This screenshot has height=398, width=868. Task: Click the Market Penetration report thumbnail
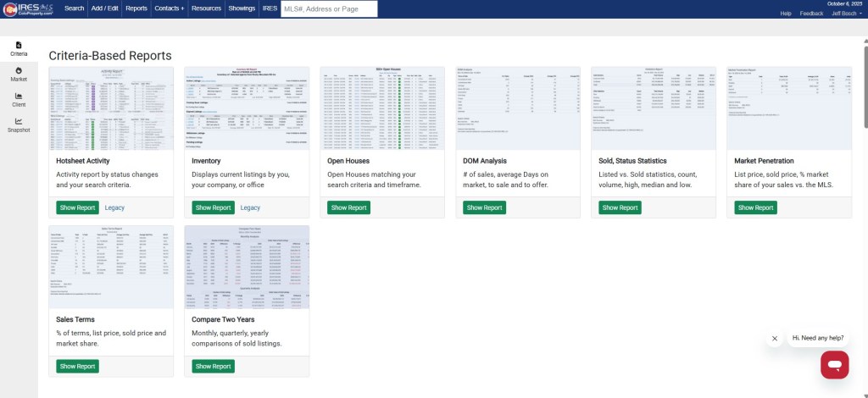pyautogui.click(x=789, y=107)
